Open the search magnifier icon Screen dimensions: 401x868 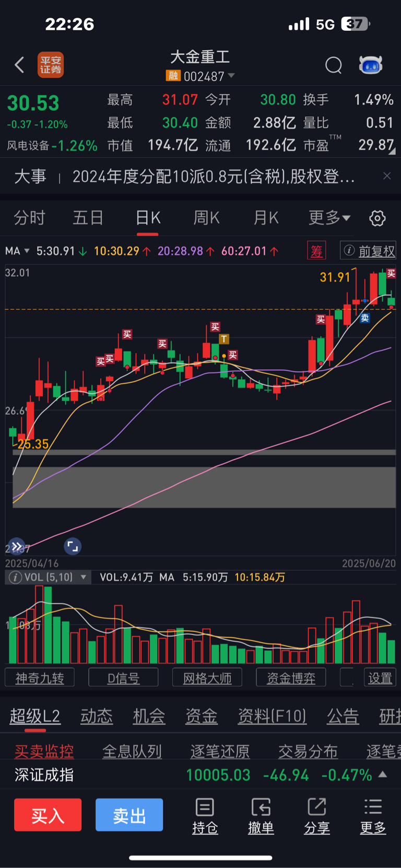point(334,65)
